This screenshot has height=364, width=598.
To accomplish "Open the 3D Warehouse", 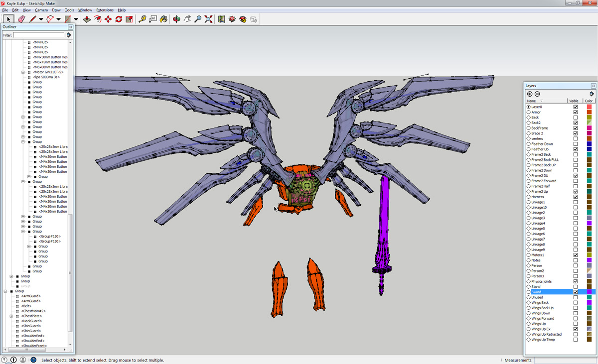I will click(x=232, y=19).
